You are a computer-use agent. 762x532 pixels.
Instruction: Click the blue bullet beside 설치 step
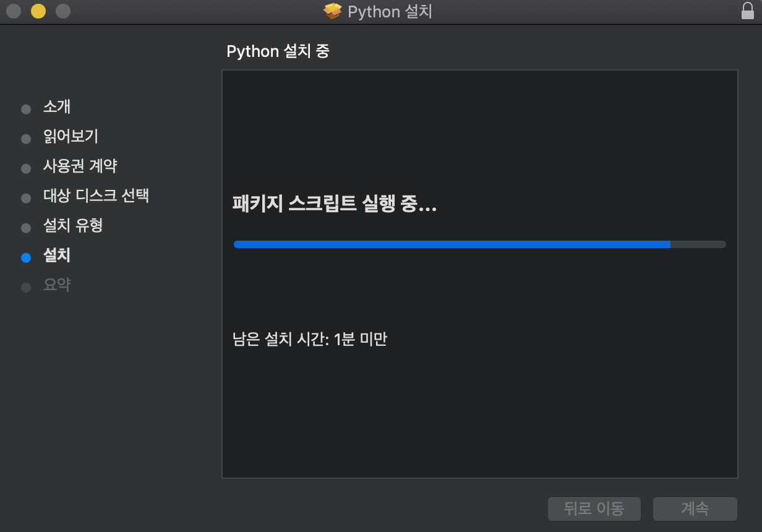pyautogui.click(x=26, y=258)
